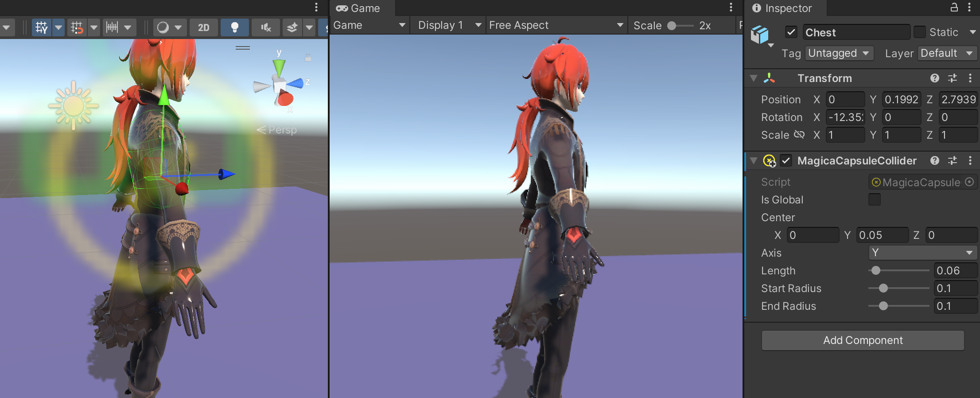The image size is (980, 398).
Task: Toggle grid snapping magnet icon
Action: click(77, 27)
